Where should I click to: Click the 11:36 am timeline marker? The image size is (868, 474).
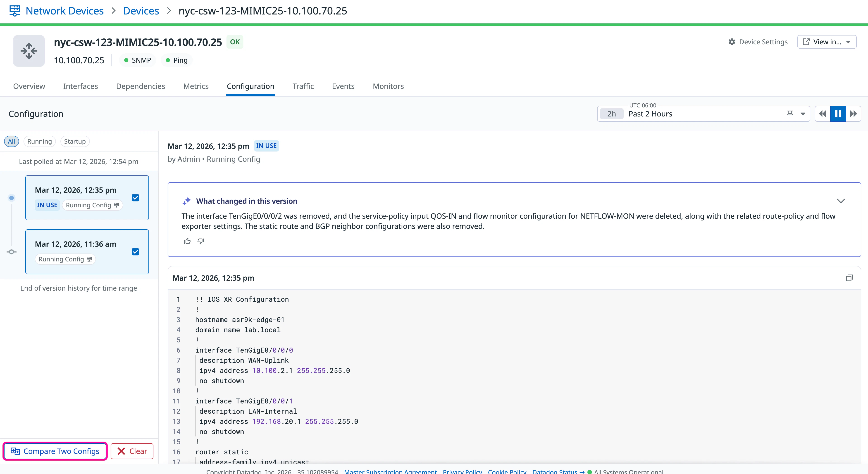pos(12,252)
